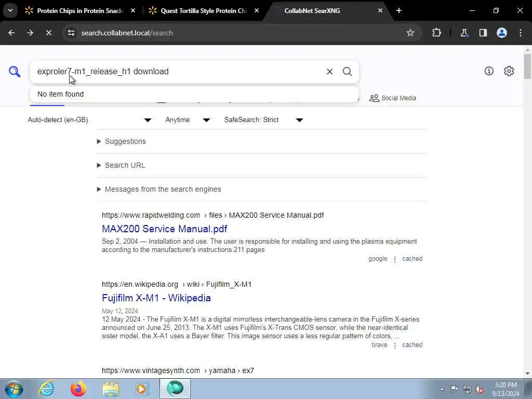Open the Chrome Labs flask icon
This screenshot has height=399, width=532.
pyautogui.click(x=464, y=33)
